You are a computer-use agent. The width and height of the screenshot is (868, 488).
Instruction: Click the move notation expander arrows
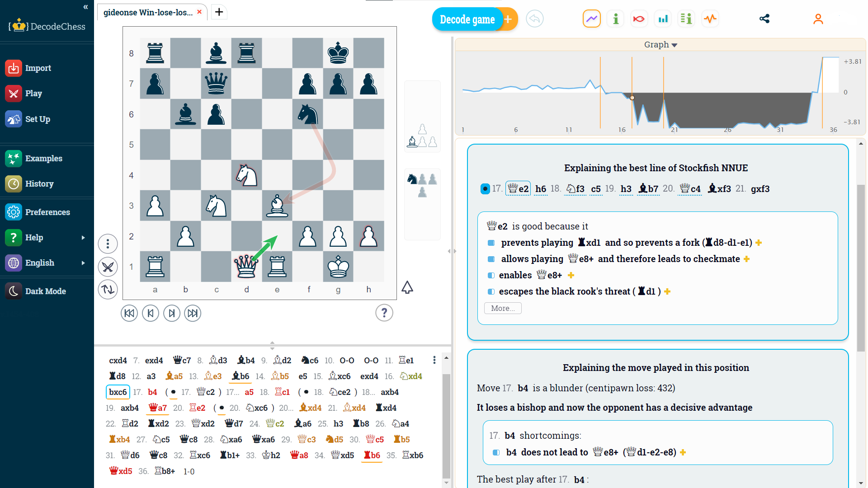[x=273, y=346]
